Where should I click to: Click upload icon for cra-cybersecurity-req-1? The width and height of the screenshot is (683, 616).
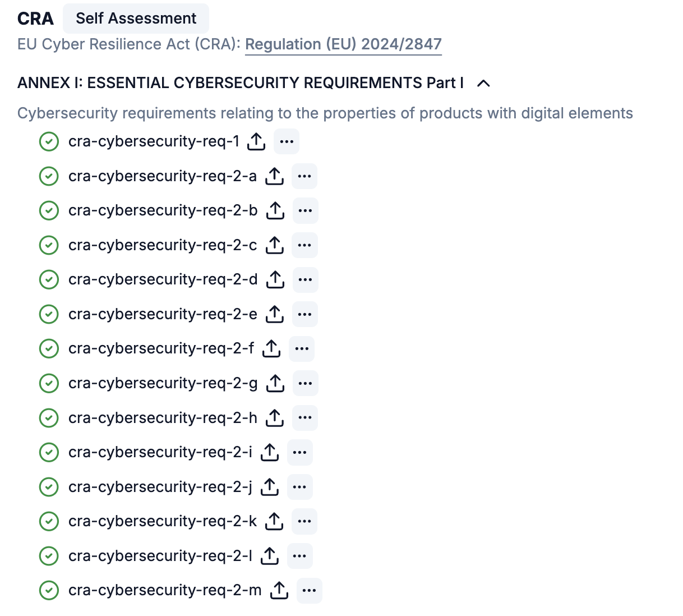pyautogui.click(x=256, y=141)
